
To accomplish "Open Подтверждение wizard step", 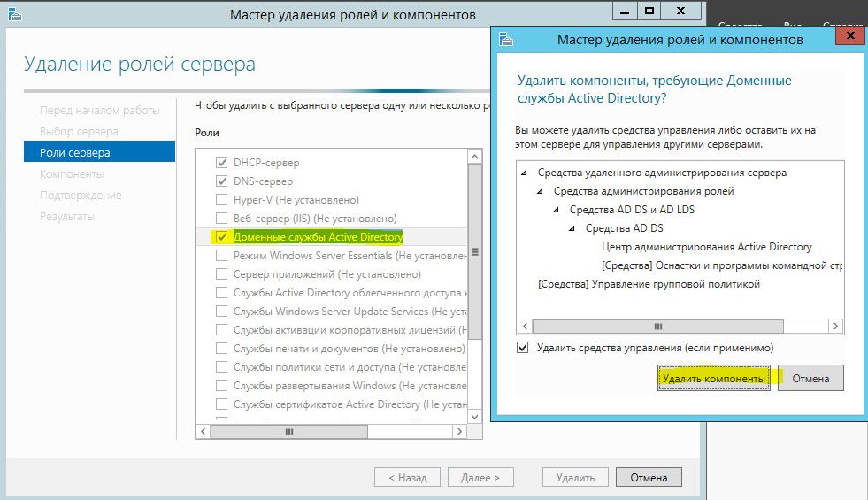I will (81, 195).
